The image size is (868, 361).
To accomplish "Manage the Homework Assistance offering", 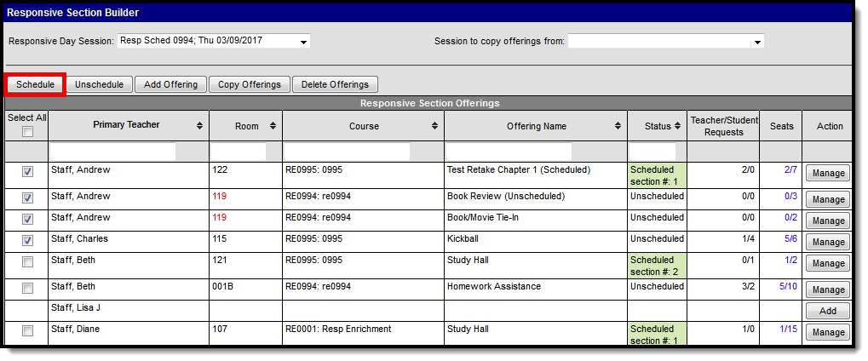I will (828, 289).
